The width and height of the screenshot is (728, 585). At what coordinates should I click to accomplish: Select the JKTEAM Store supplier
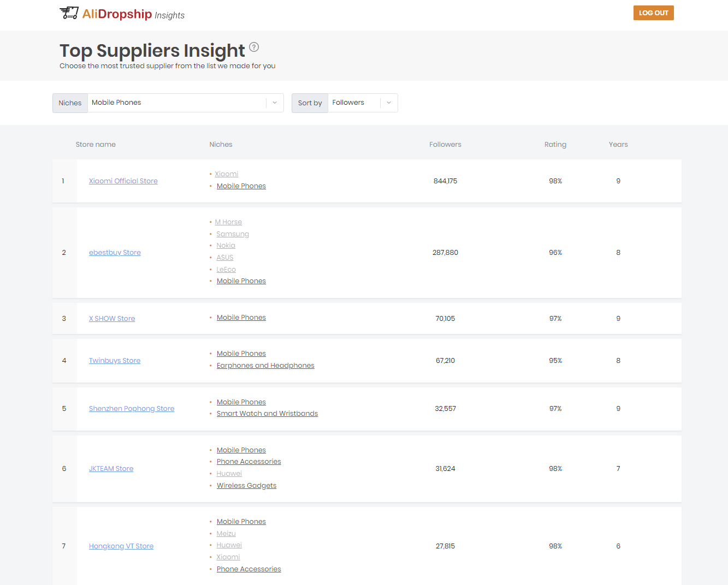click(111, 468)
